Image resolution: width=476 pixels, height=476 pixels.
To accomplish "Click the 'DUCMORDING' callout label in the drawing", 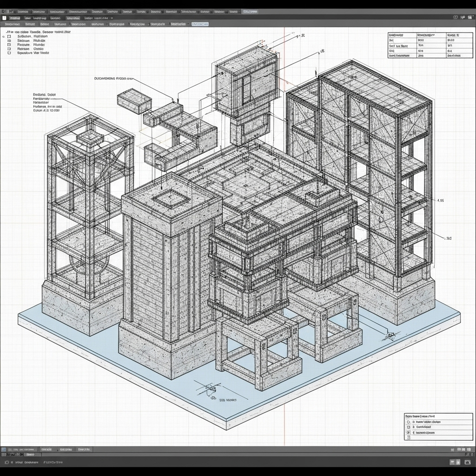I will (x=113, y=79).
